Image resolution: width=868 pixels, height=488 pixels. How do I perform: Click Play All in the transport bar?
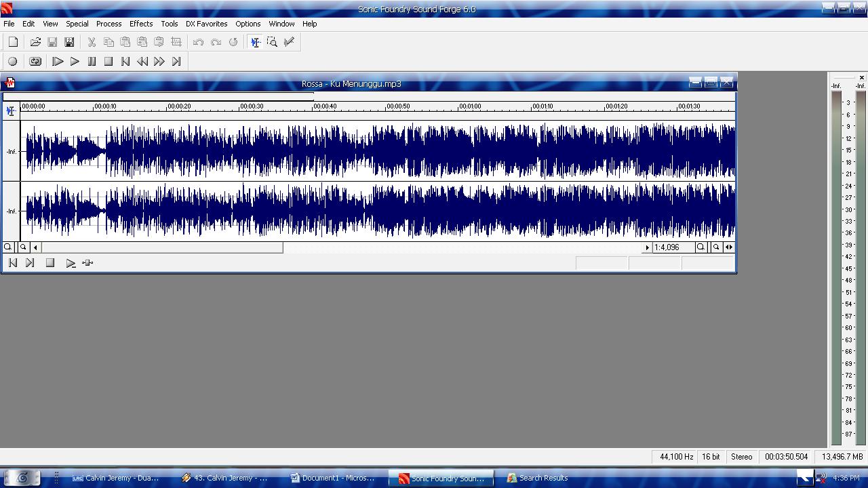tap(58, 62)
